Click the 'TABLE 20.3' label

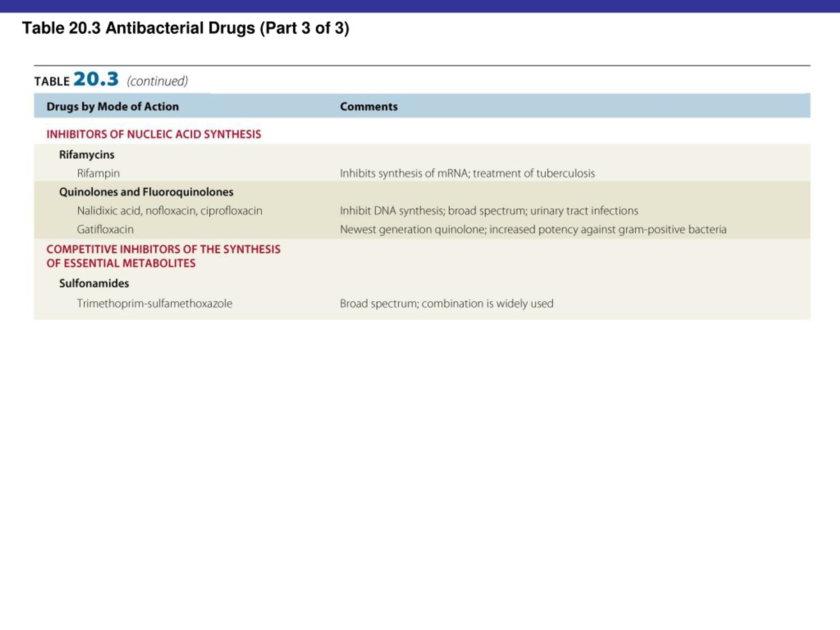pos(76,79)
